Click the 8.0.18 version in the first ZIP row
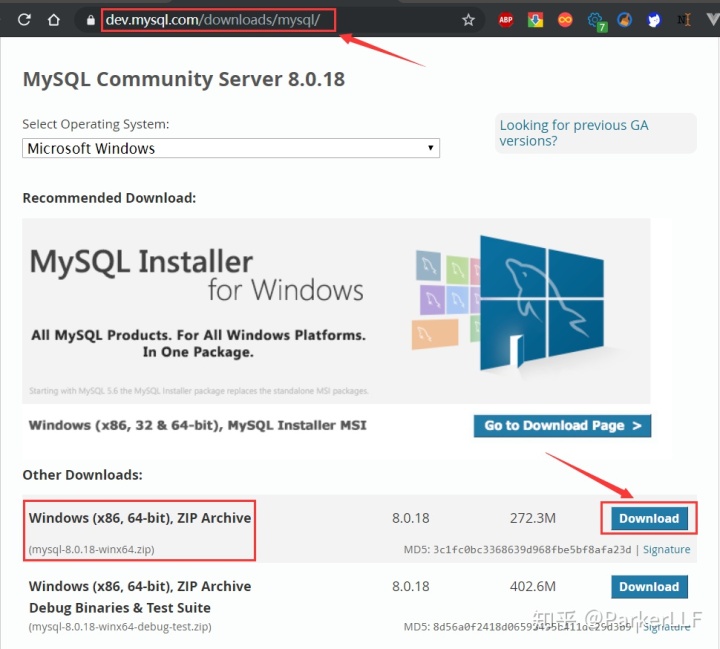This screenshot has height=649, width=720. click(411, 518)
